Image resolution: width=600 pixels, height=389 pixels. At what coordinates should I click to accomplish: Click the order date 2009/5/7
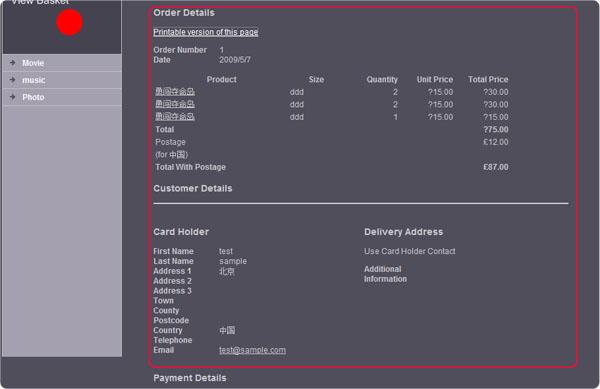(x=235, y=60)
